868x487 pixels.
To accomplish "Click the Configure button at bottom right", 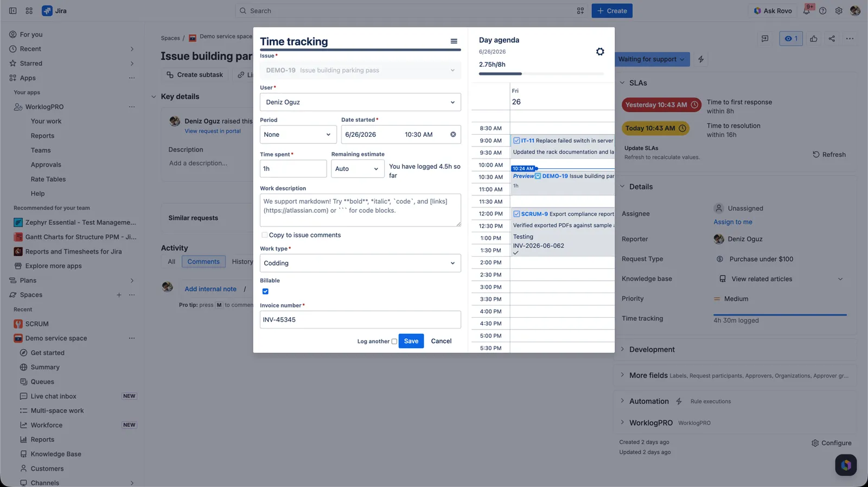I will [832, 443].
